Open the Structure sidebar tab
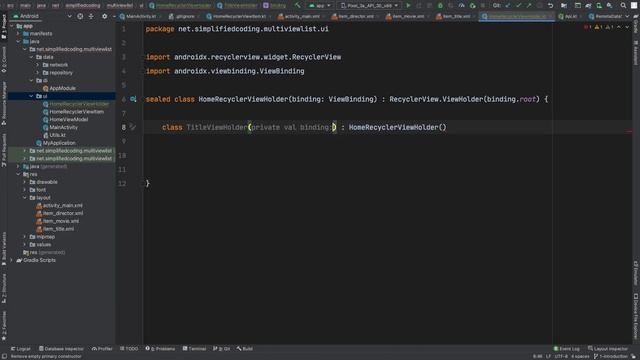Image resolution: width=640 pixels, height=360 pixels. click(x=4, y=288)
